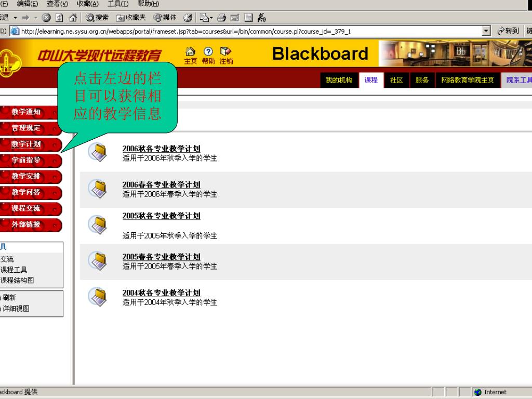Click the History icon in toolbar
This screenshot has width=532, height=399.
tap(188, 17)
